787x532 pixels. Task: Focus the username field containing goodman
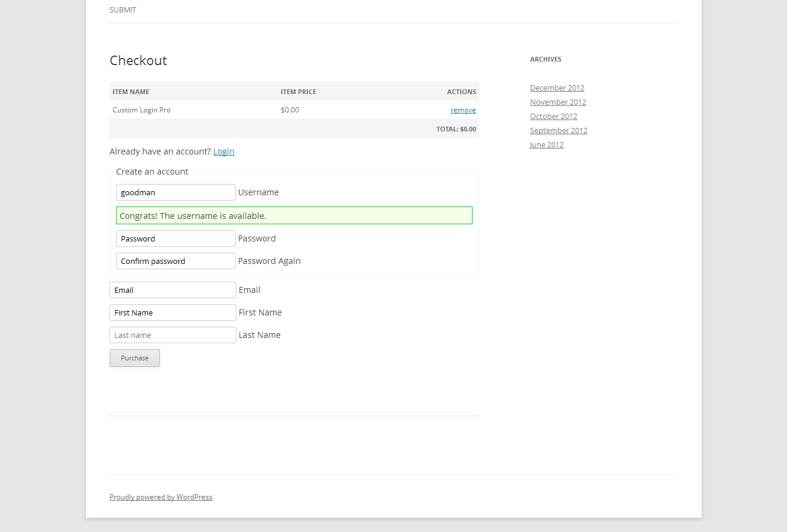[x=175, y=192]
